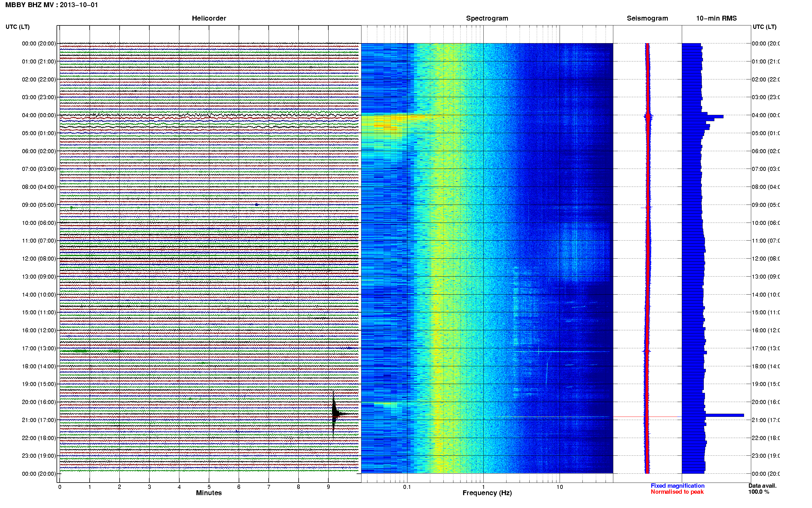This screenshot has width=812, height=508.
Task: Click the horizontal event streak in spectrogram near 21:00
Action: (554, 417)
